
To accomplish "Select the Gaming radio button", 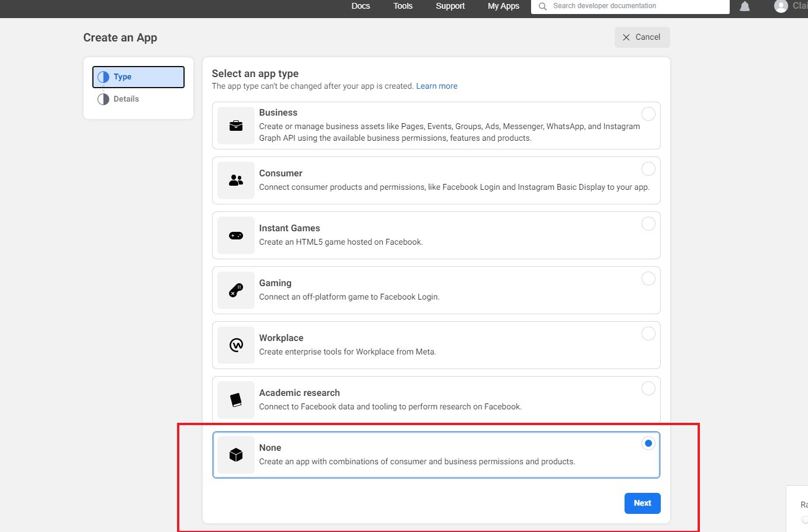I will tap(649, 279).
